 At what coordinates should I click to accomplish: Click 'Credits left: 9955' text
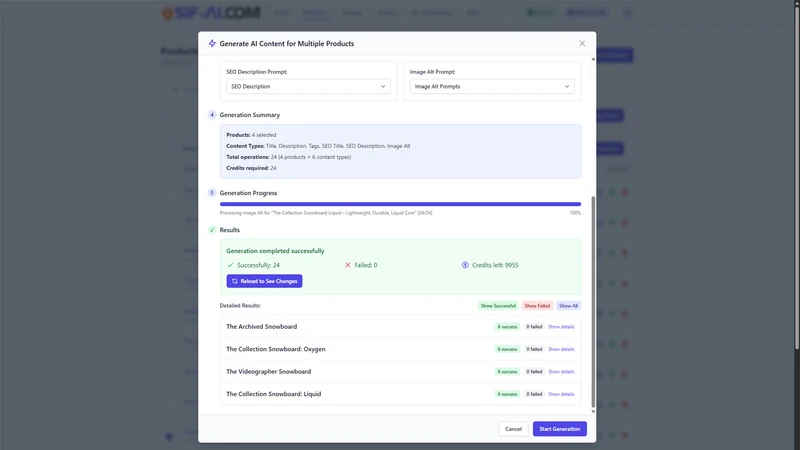(x=495, y=265)
